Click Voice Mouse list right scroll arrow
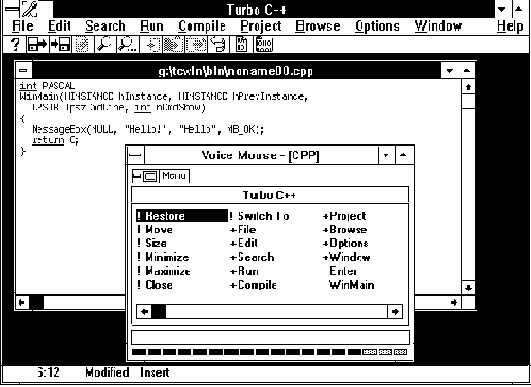 [x=395, y=311]
